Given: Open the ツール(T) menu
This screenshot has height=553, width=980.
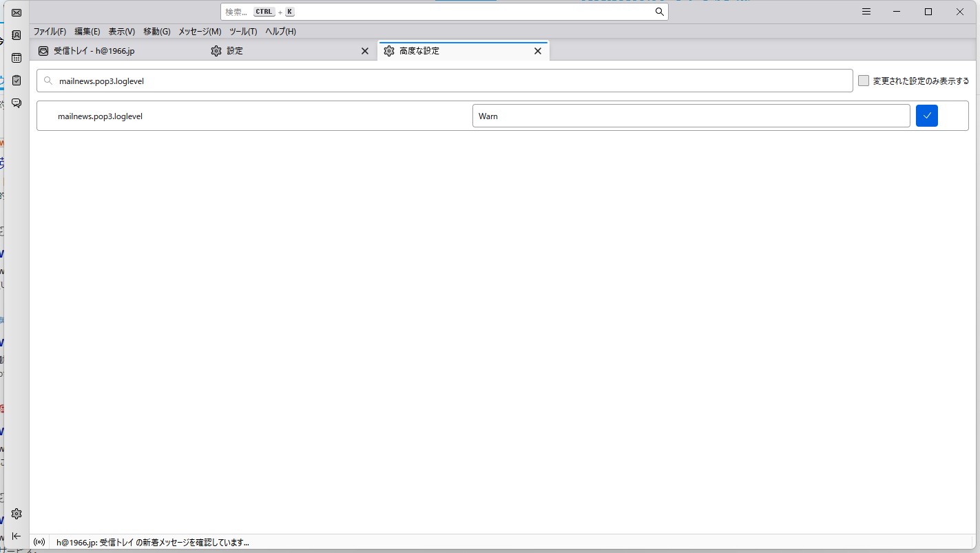Looking at the screenshot, I should point(242,32).
